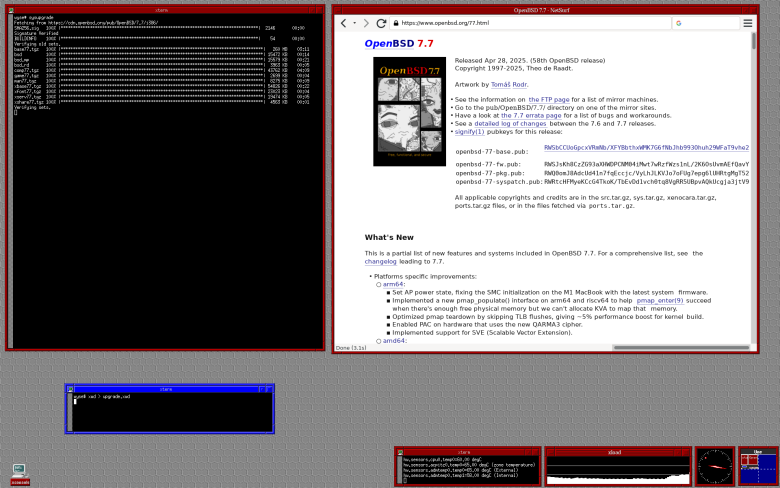Click the sensors xterm title bar

(464, 452)
